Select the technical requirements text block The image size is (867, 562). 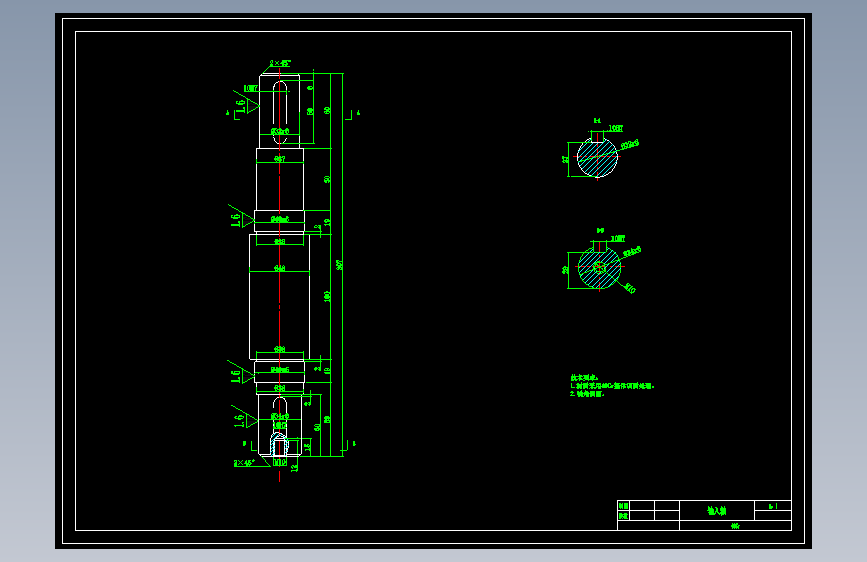click(612, 386)
